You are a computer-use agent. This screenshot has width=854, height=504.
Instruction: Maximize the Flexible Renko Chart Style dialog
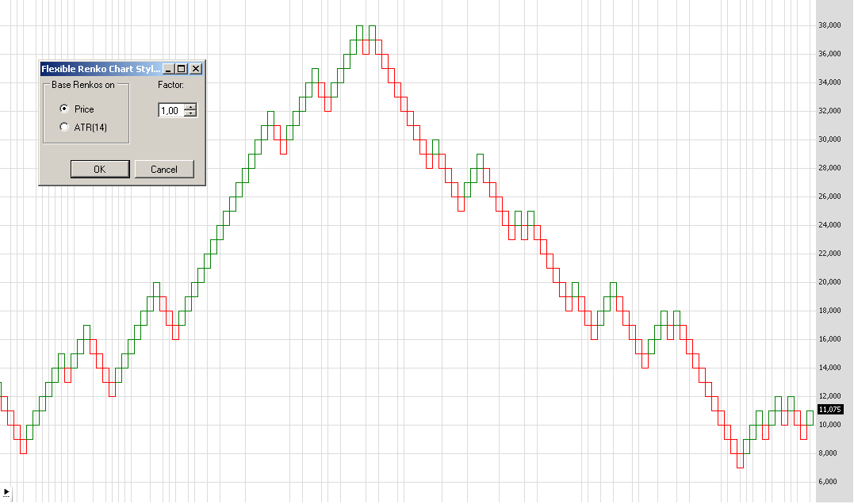point(181,69)
